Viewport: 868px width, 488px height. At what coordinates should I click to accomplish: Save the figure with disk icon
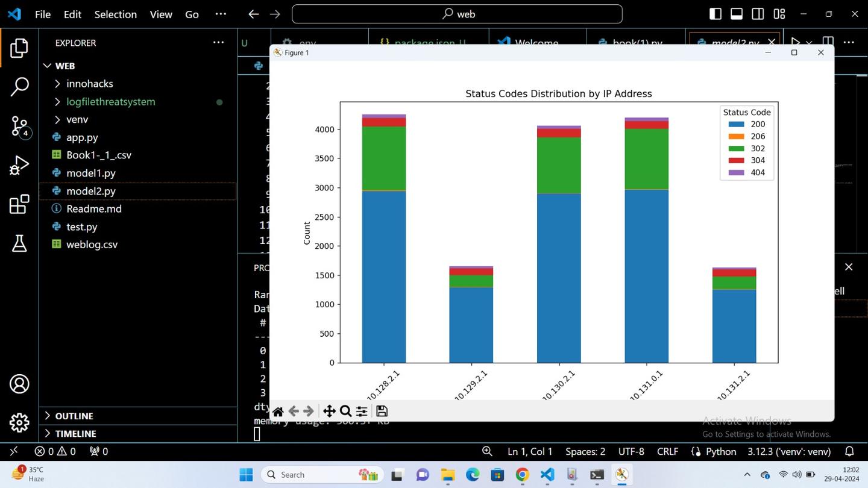point(382,411)
